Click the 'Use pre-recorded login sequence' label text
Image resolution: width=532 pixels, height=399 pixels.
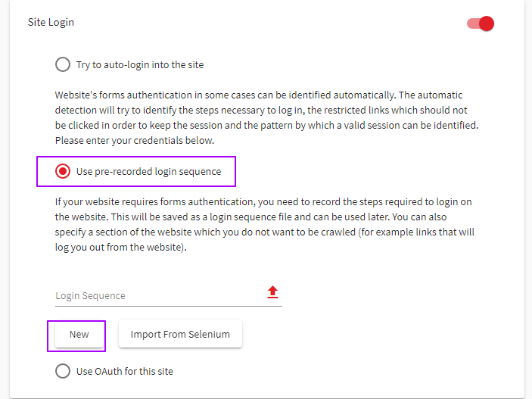coord(148,171)
